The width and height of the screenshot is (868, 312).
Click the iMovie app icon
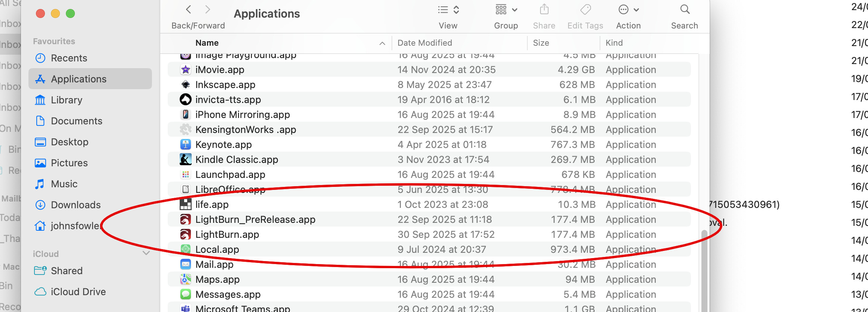pyautogui.click(x=185, y=70)
